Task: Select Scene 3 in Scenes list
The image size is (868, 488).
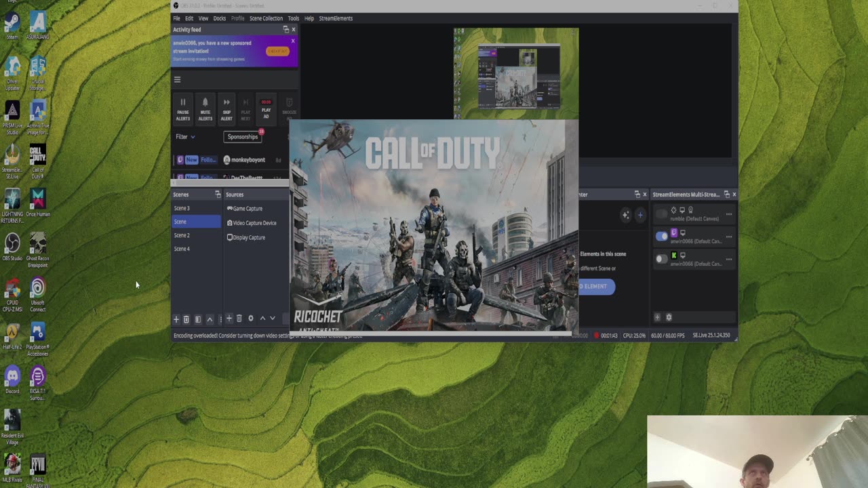Action: click(196, 208)
